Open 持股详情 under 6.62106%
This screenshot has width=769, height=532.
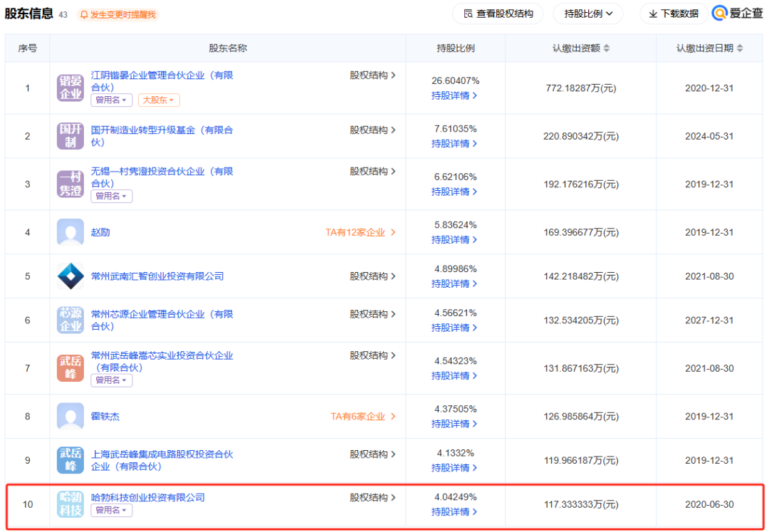[454, 192]
